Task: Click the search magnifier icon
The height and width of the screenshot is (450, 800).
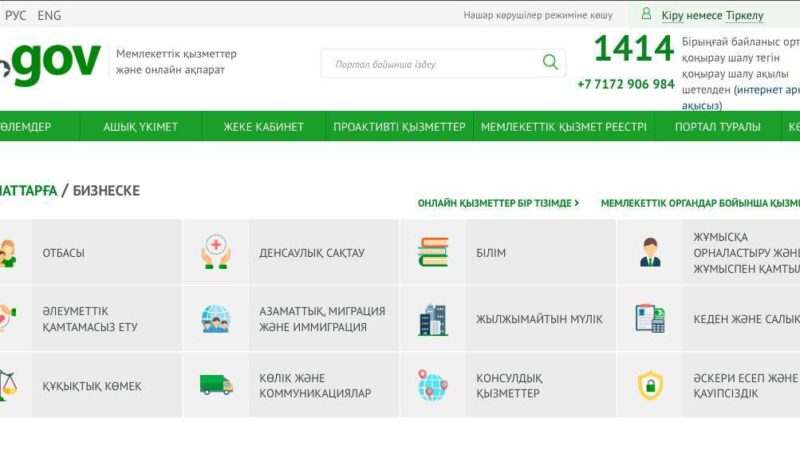Action: click(550, 62)
